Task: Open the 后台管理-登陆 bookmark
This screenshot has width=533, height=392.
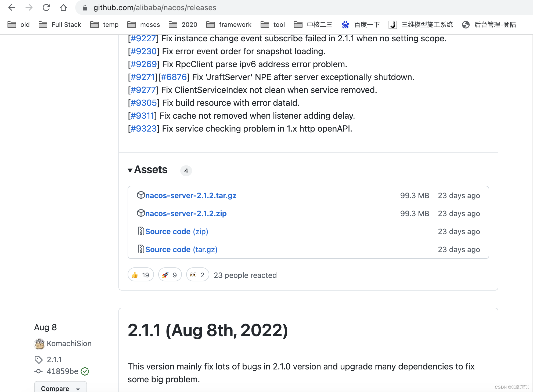Action: tap(489, 25)
